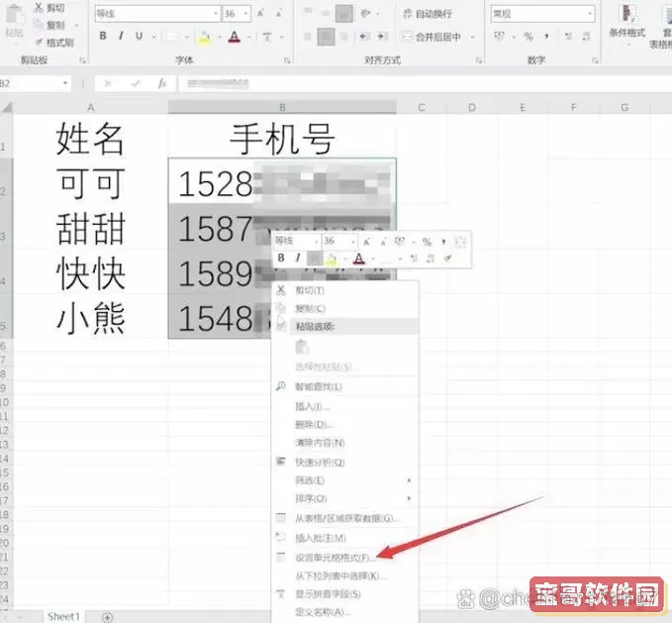Choose Insert 插入(I) from the context menu

345,406
